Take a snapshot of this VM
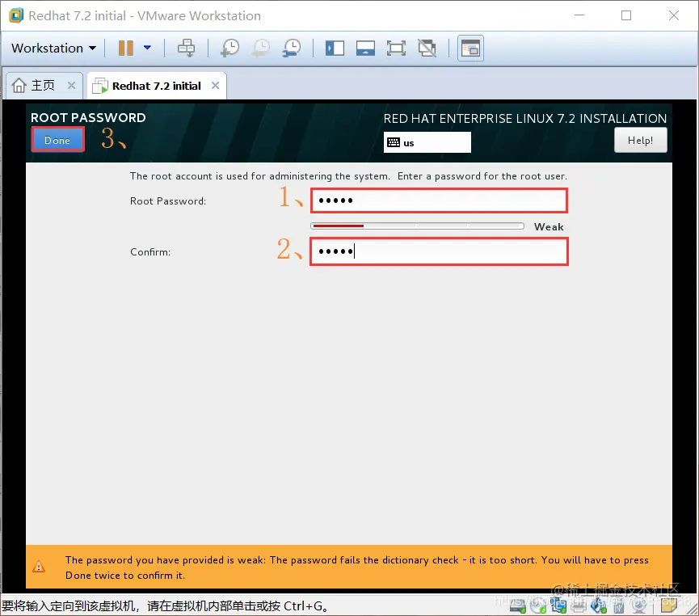The width and height of the screenshot is (699, 616). click(x=230, y=48)
